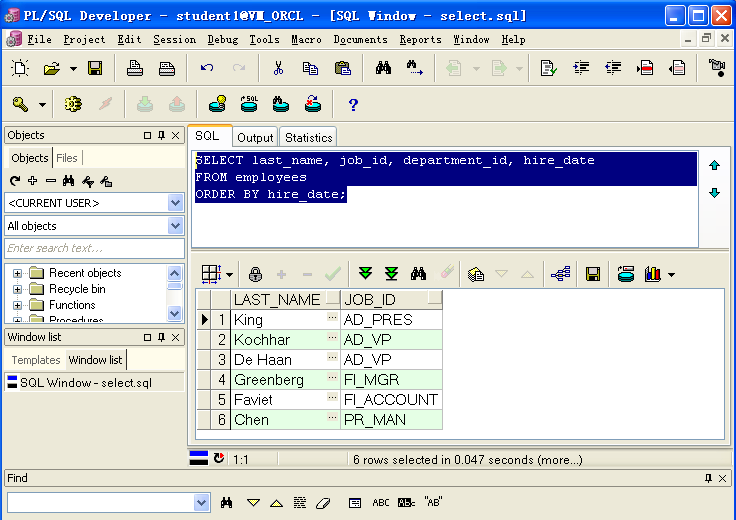
Task: Toggle the ABC case sensitive option
Action: click(x=381, y=503)
